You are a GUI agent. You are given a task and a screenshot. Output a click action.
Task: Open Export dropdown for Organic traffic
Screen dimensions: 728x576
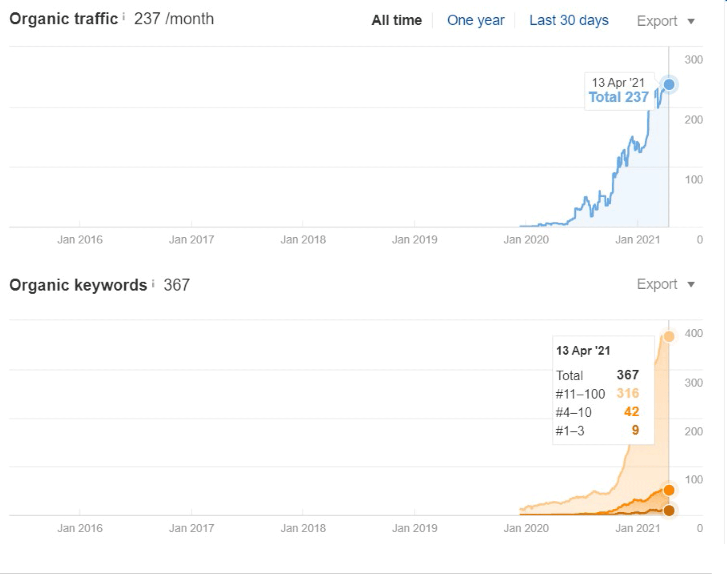pyautogui.click(x=666, y=21)
